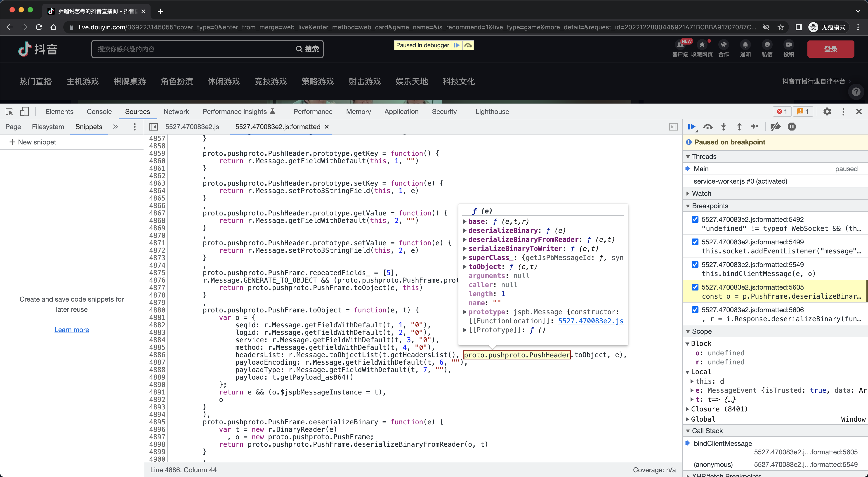Image resolution: width=868 pixels, height=477 pixels.
Task: Step into next function call
Action: pyautogui.click(x=723, y=127)
